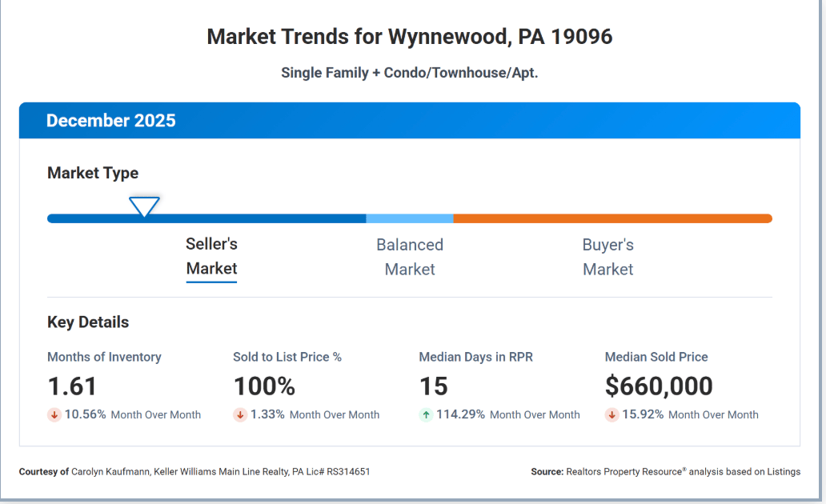The width and height of the screenshot is (826, 504).
Task: Click the Months of Inventory down-arrow icon
Action: pyautogui.click(x=54, y=414)
